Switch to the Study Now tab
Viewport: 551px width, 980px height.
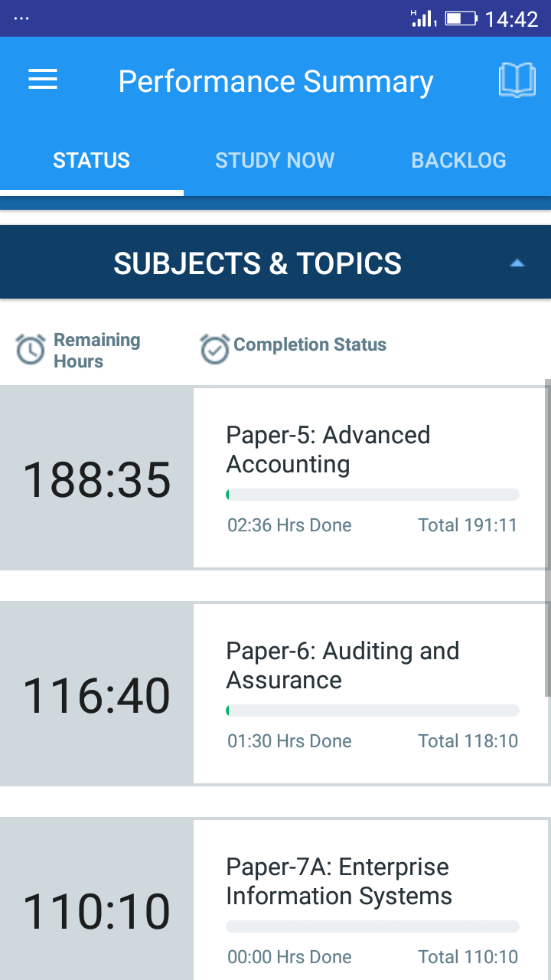275,160
